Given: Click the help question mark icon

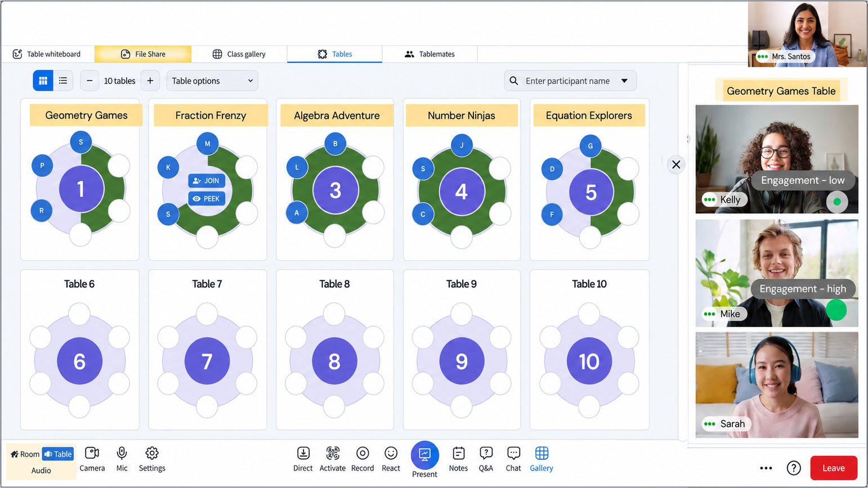Looking at the screenshot, I should [794, 468].
